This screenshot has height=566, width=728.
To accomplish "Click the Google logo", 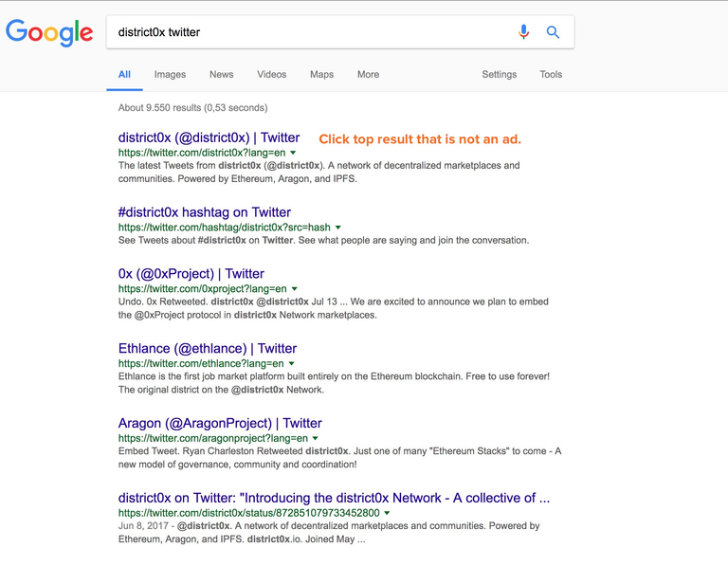I will click(x=49, y=32).
